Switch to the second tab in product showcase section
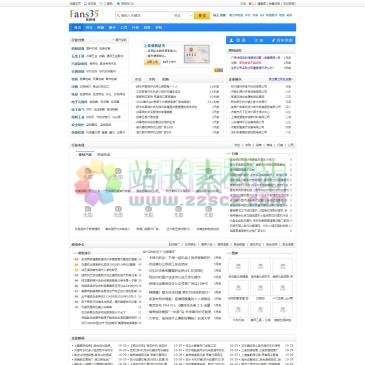 [104, 155]
